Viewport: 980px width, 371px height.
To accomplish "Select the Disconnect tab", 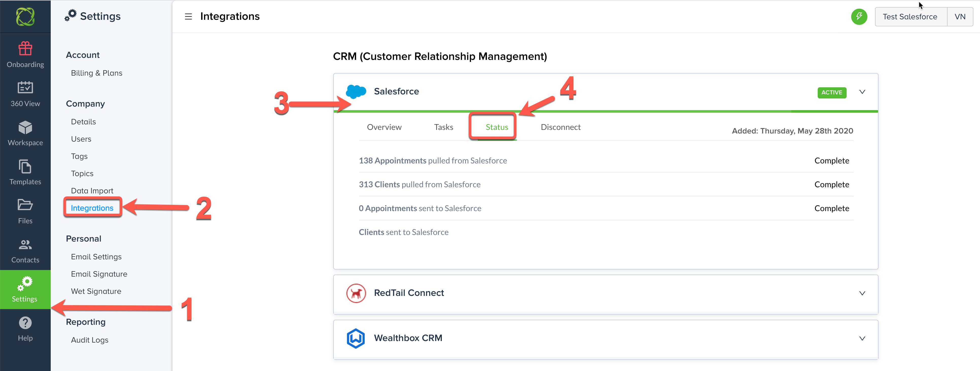I will pos(561,127).
